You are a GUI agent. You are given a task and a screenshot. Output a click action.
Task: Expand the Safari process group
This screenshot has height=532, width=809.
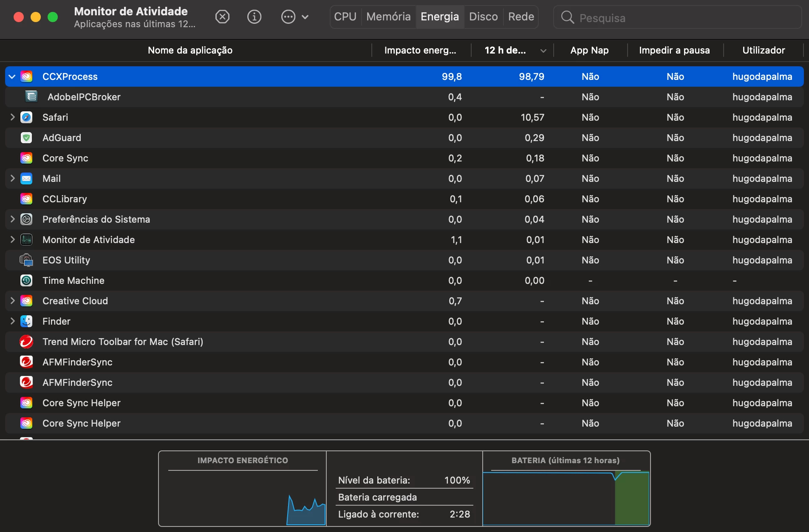pos(12,117)
